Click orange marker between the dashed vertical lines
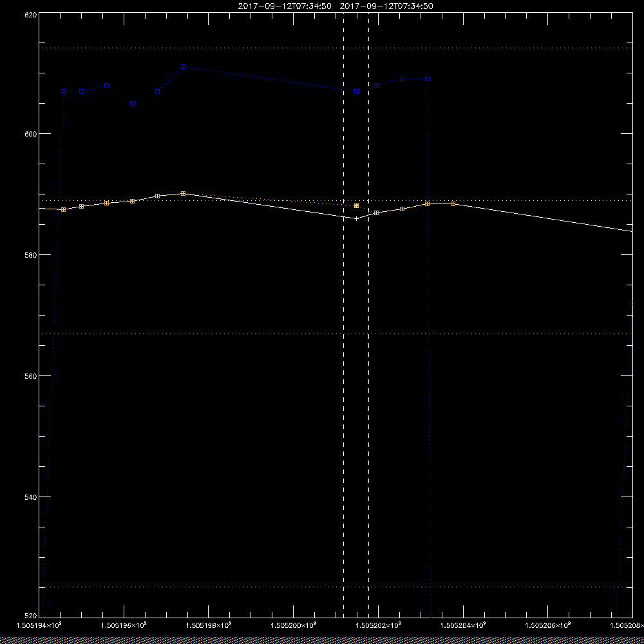 coord(357,206)
